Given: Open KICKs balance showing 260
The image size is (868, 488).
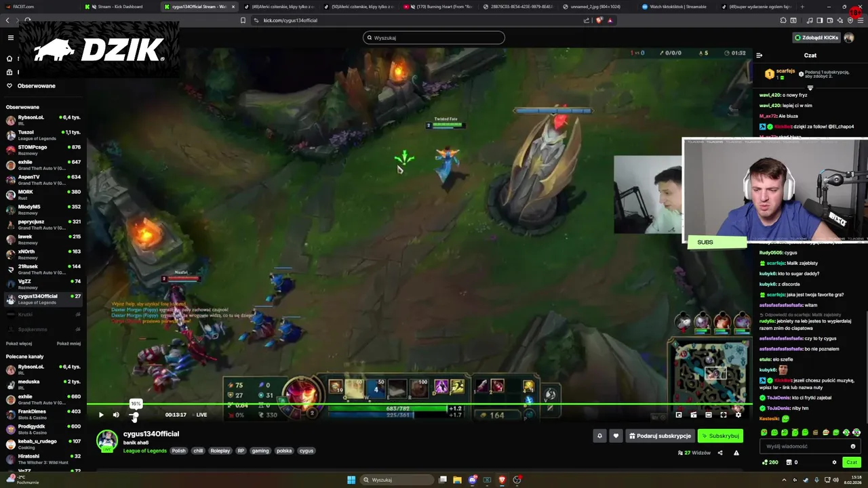Looking at the screenshot, I should (770, 462).
